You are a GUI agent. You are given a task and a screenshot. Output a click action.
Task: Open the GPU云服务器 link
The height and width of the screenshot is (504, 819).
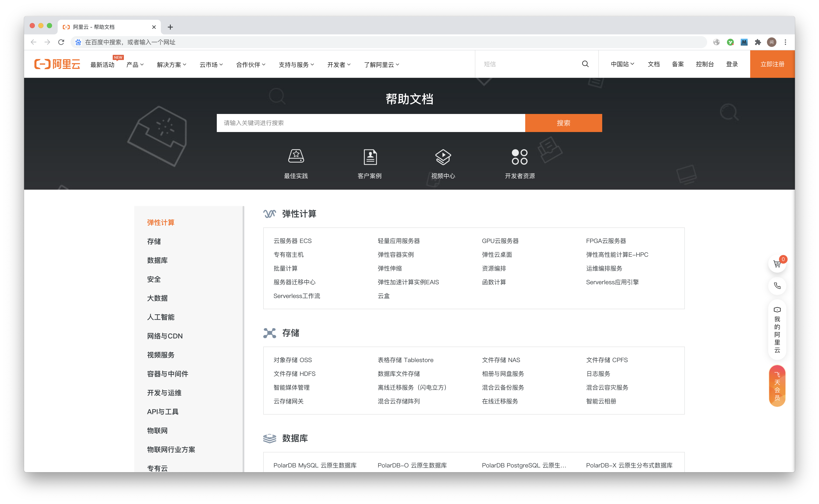pyautogui.click(x=500, y=241)
